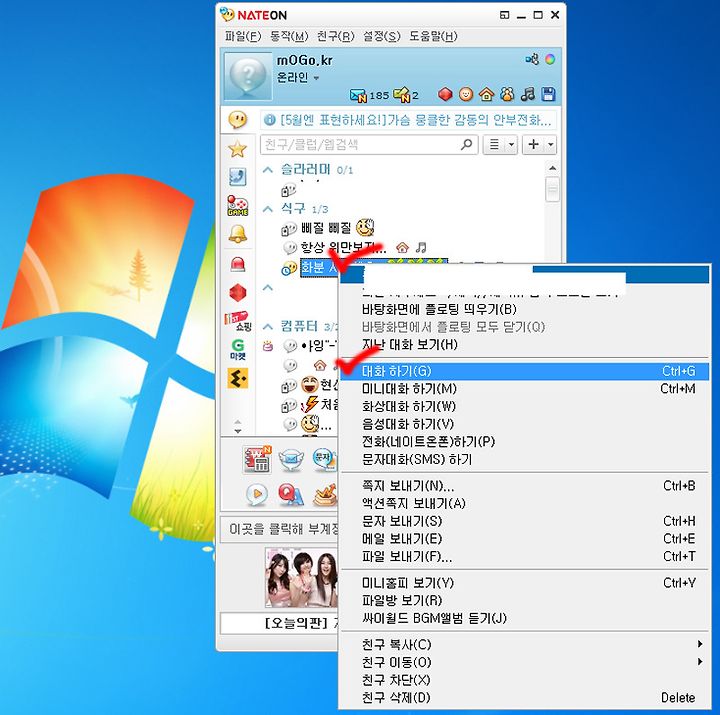
Task: Open the 동작(M) menu
Action: click(x=289, y=36)
